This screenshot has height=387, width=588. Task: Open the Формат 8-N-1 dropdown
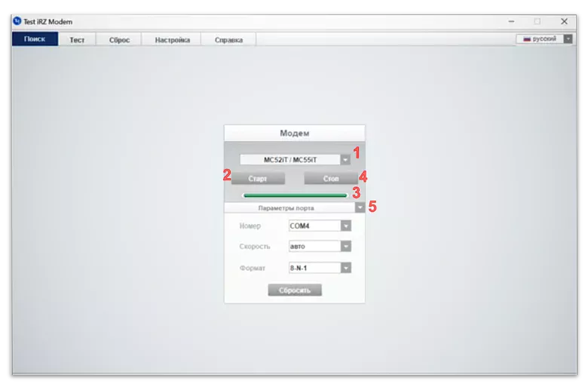[345, 267]
